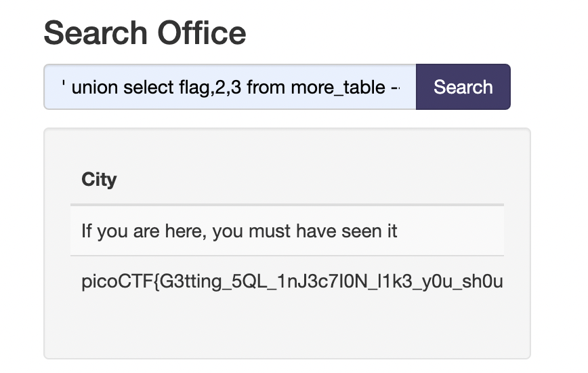Image resolution: width=588 pixels, height=373 pixels.
Task: Focus the SQL query search input field
Action: (x=230, y=87)
